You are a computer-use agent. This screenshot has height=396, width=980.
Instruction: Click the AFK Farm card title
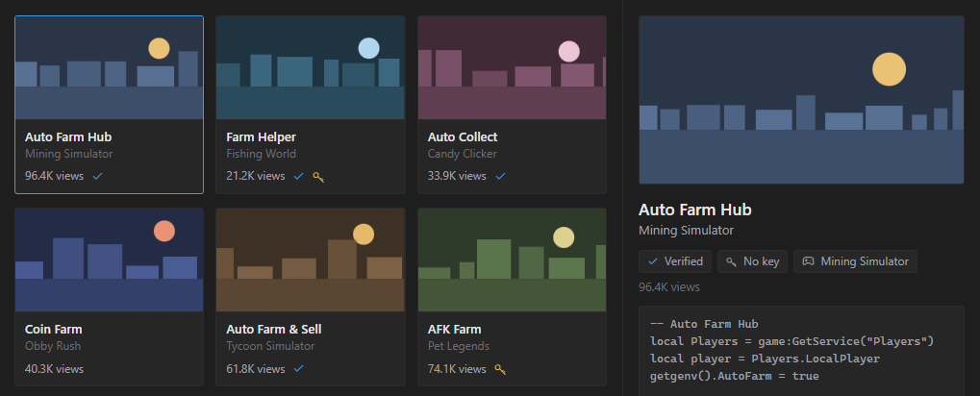tap(454, 329)
